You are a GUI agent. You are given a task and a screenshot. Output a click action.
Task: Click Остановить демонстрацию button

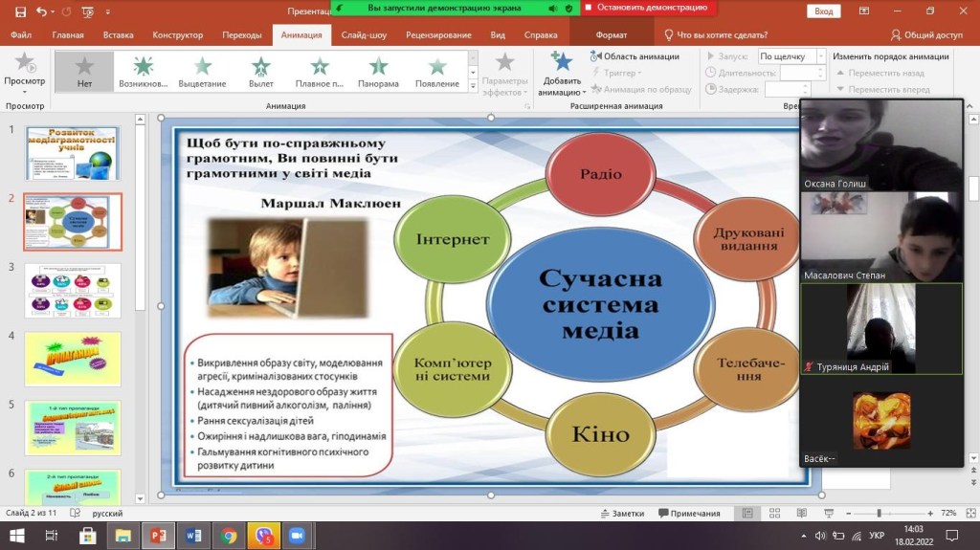649,7
